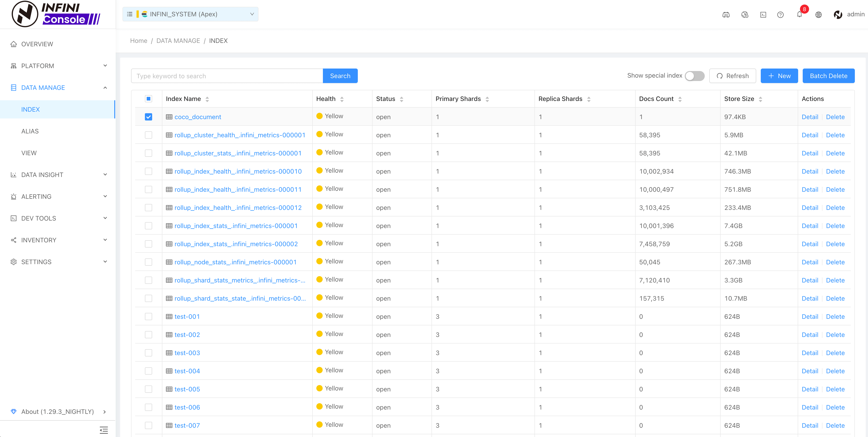Open the help question mark icon

pyautogui.click(x=780, y=15)
